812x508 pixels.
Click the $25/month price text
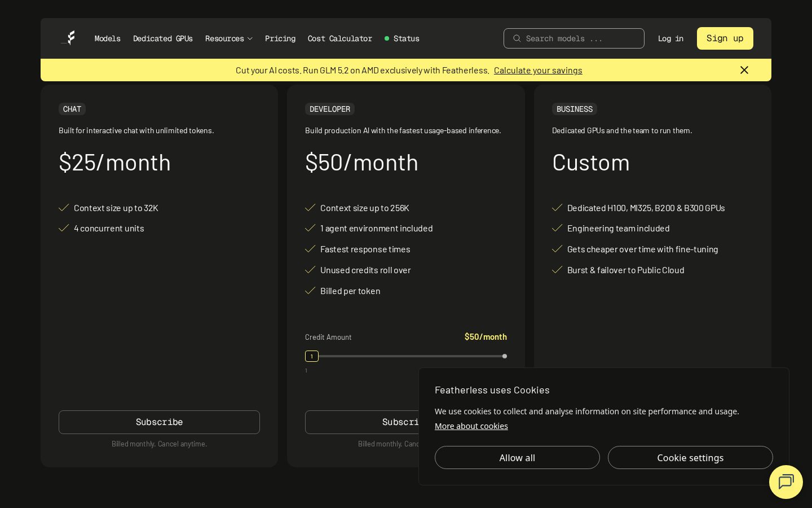(x=114, y=163)
